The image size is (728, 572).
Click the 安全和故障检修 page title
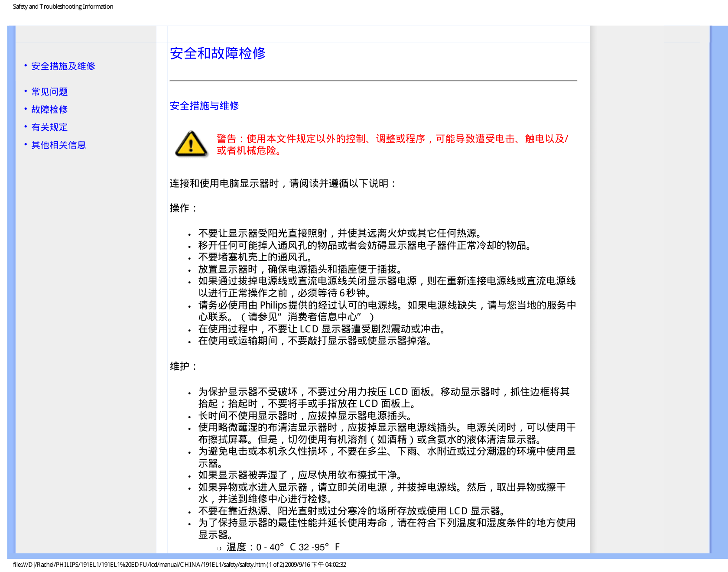click(x=218, y=53)
